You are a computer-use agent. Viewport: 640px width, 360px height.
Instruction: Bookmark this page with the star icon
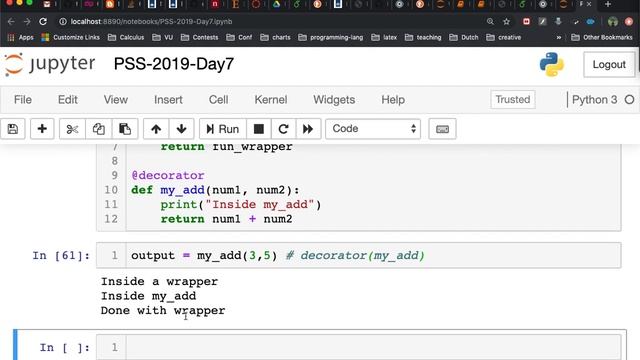pyautogui.click(x=507, y=22)
